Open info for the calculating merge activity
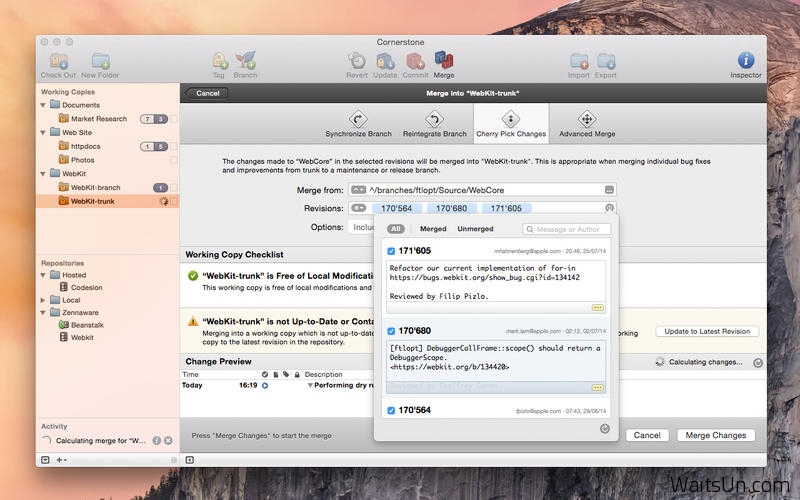The width and height of the screenshot is (800, 500). (x=157, y=440)
